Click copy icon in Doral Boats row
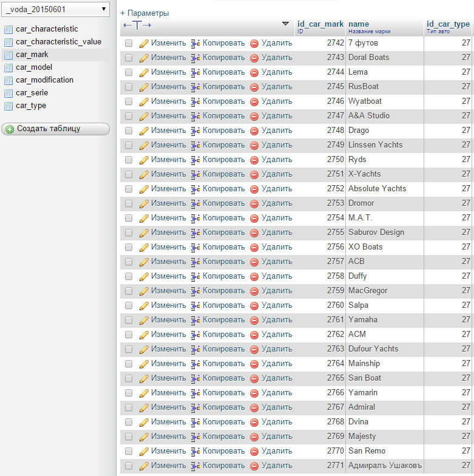474x476 pixels. click(x=195, y=58)
